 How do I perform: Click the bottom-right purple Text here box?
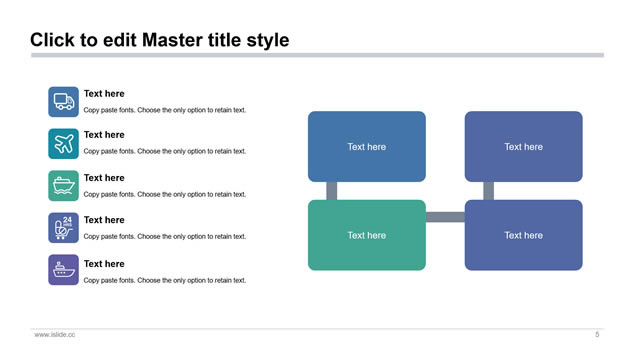point(524,235)
